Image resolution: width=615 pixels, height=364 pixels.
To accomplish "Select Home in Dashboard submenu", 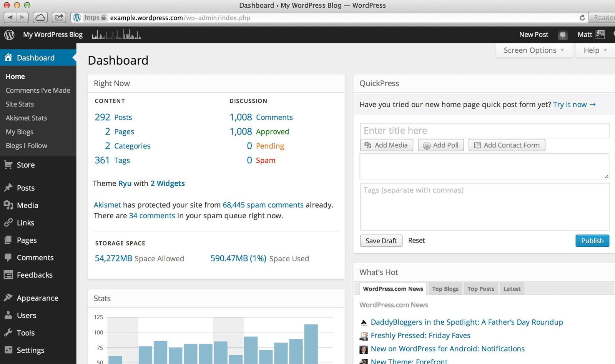I will coord(15,76).
